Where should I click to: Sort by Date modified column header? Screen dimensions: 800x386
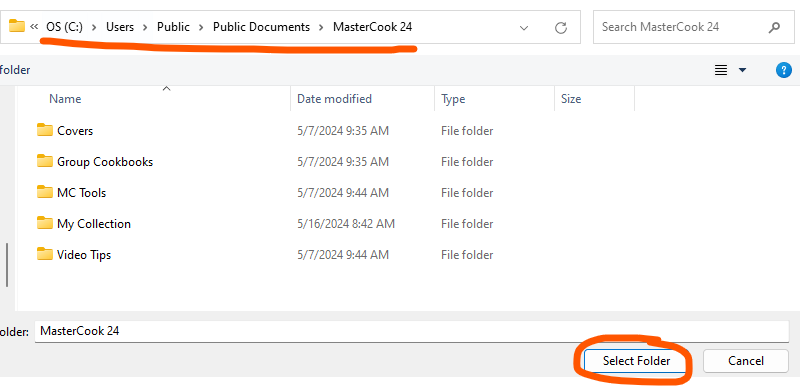coord(334,98)
